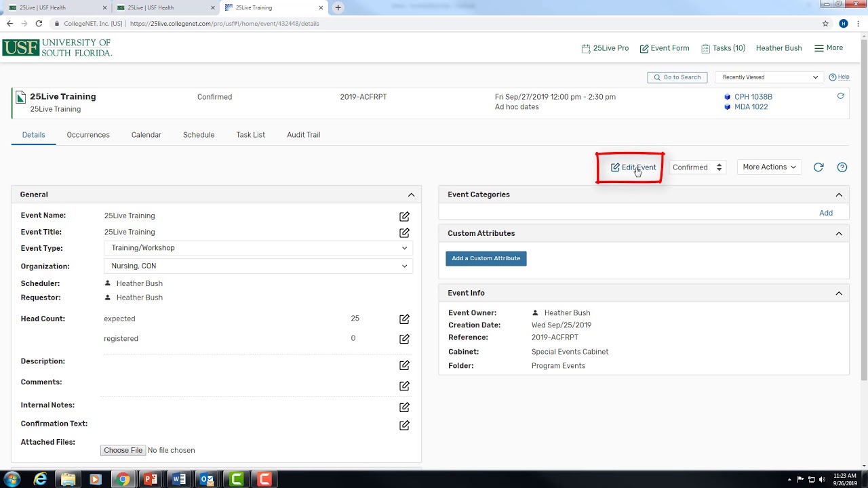Switch to the Audit Trail tab
Viewport: 868px width, 488px height.
point(304,135)
